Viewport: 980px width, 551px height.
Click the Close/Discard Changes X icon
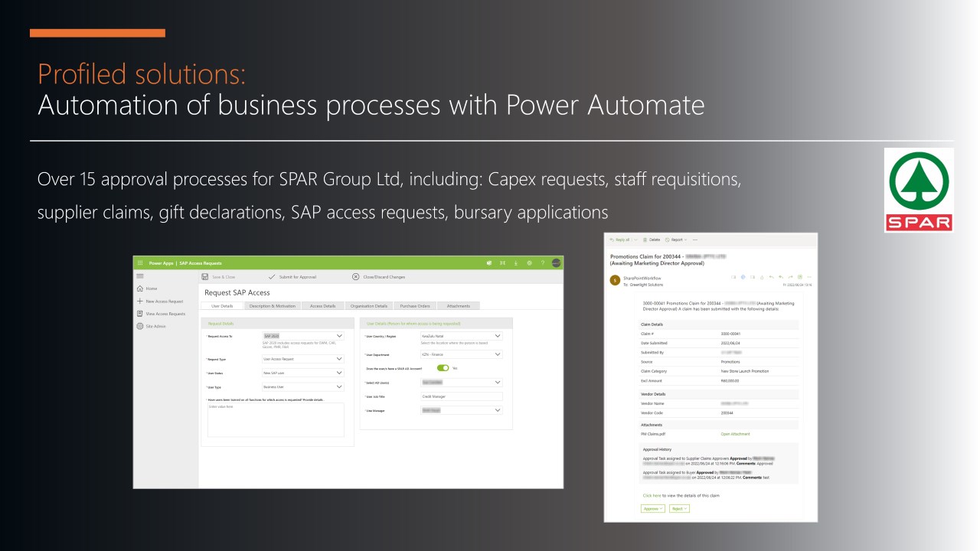pyautogui.click(x=355, y=277)
